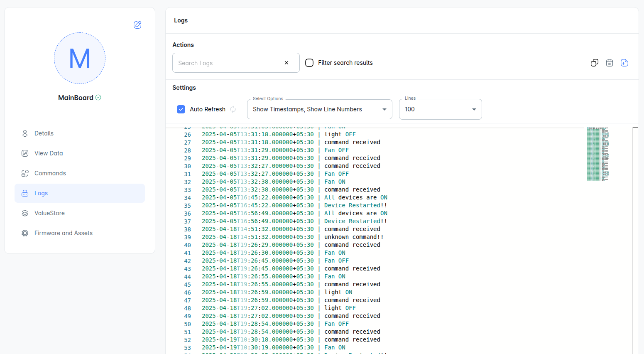Click the log minimap preview

click(x=598, y=154)
